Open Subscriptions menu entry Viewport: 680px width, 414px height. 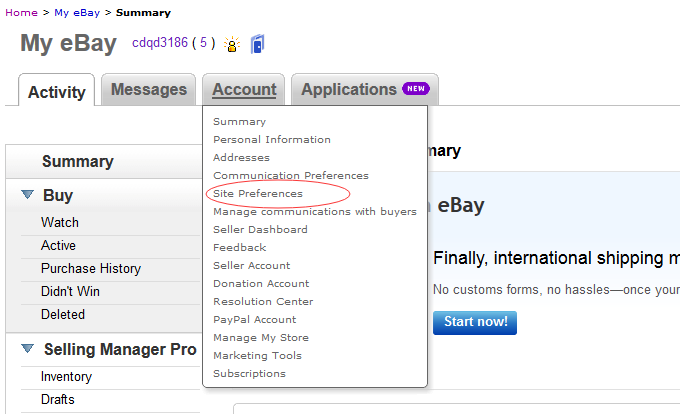[249, 374]
